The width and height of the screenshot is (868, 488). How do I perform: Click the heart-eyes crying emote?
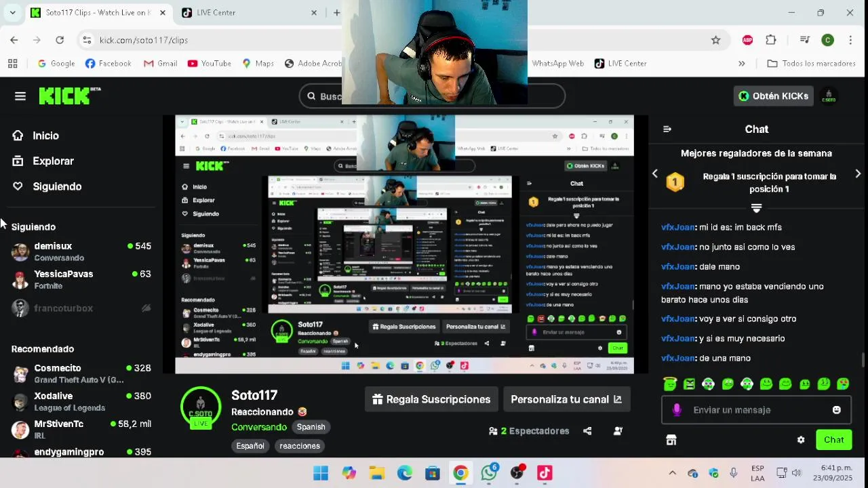click(843, 384)
